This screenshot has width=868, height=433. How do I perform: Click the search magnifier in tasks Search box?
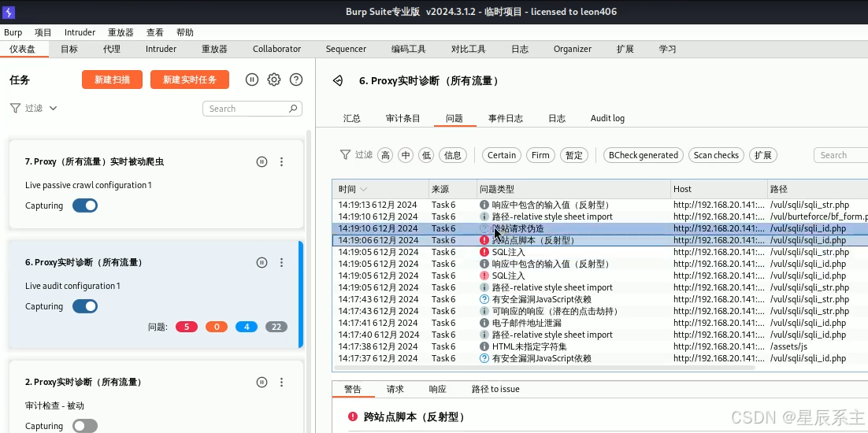tap(293, 109)
